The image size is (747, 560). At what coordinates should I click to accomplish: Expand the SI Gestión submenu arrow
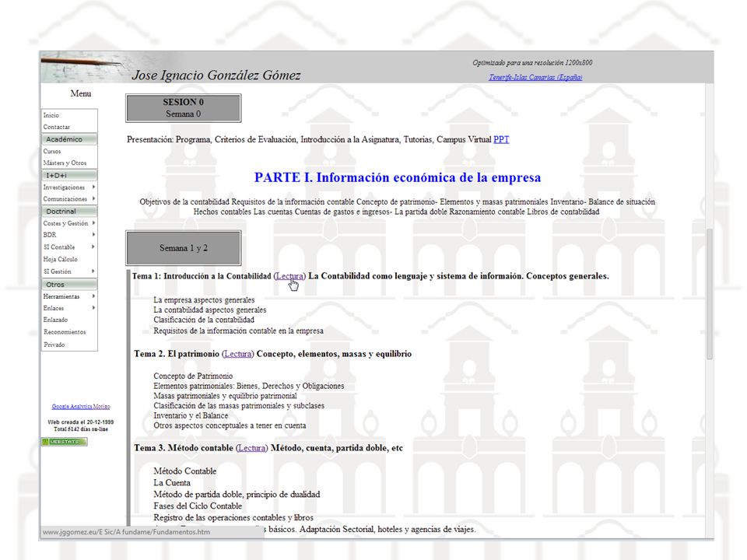93,271
